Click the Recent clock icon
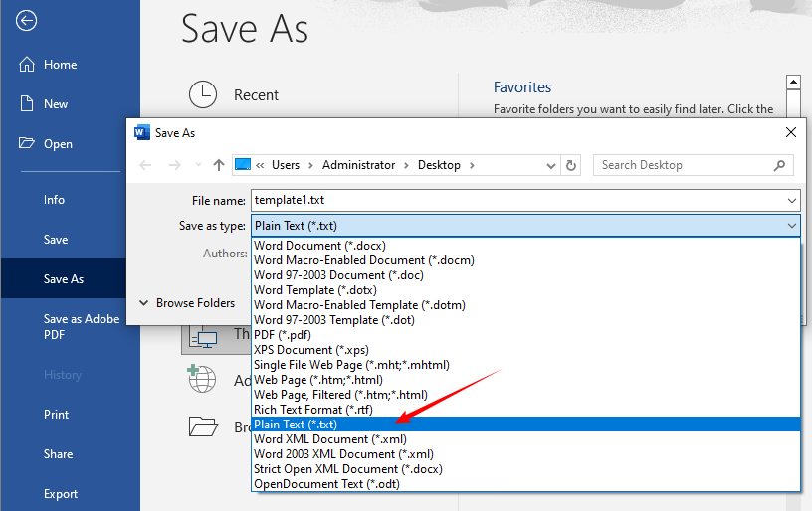The height and width of the screenshot is (511, 812). pyautogui.click(x=202, y=94)
